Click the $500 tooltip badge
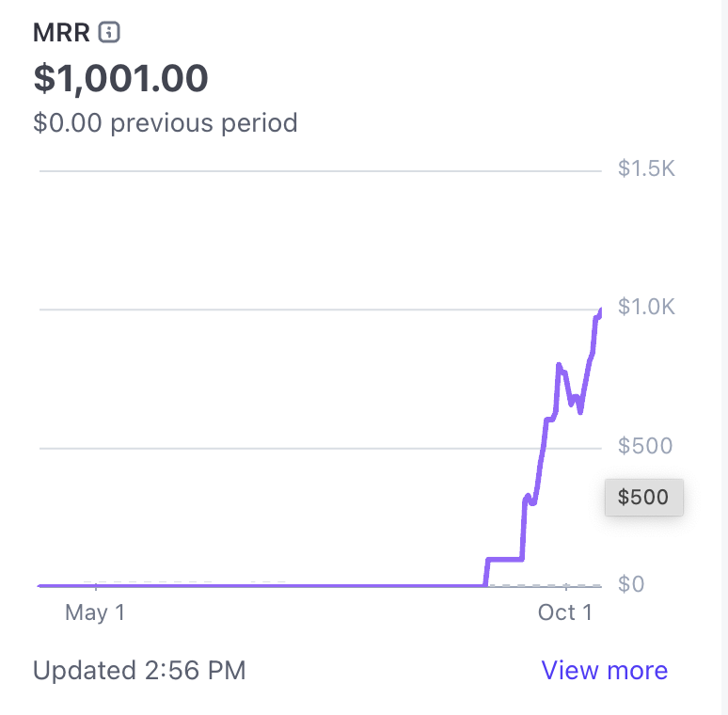 tap(643, 497)
